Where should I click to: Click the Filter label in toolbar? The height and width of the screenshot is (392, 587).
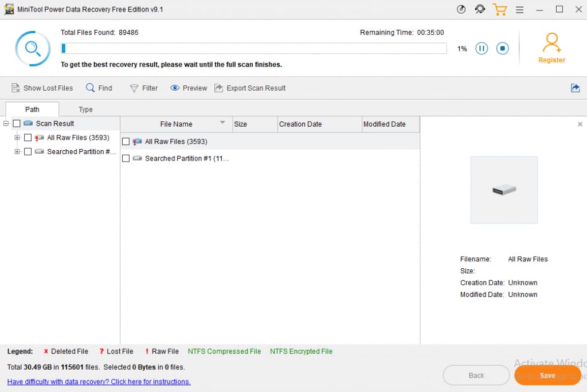click(x=150, y=88)
